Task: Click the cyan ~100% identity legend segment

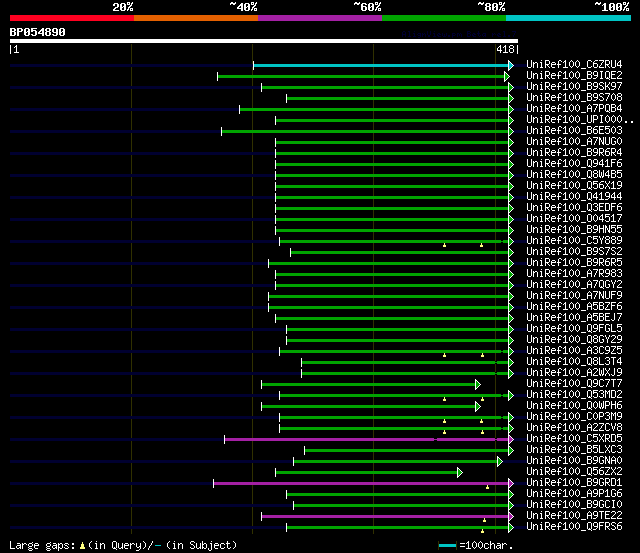Action: tap(569, 18)
